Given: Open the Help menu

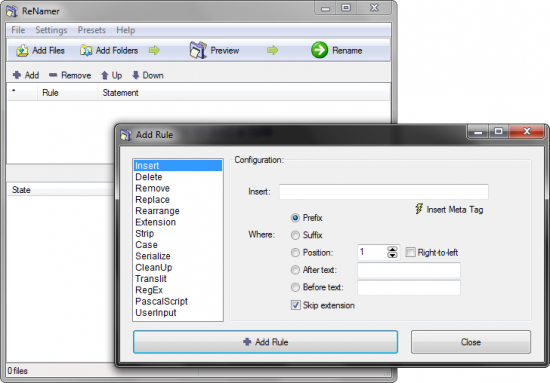Looking at the screenshot, I should (126, 30).
